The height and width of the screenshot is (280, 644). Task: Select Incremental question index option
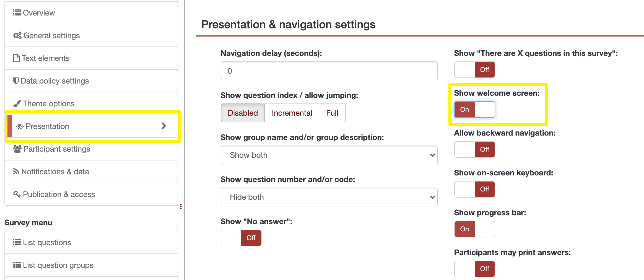tap(292, 113)
